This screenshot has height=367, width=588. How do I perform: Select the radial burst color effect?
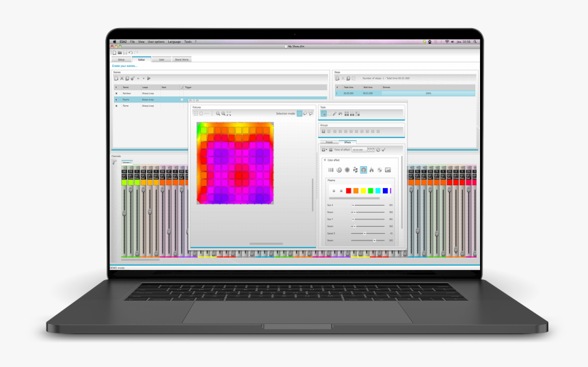pyautogui.click(x=347, y=170)
